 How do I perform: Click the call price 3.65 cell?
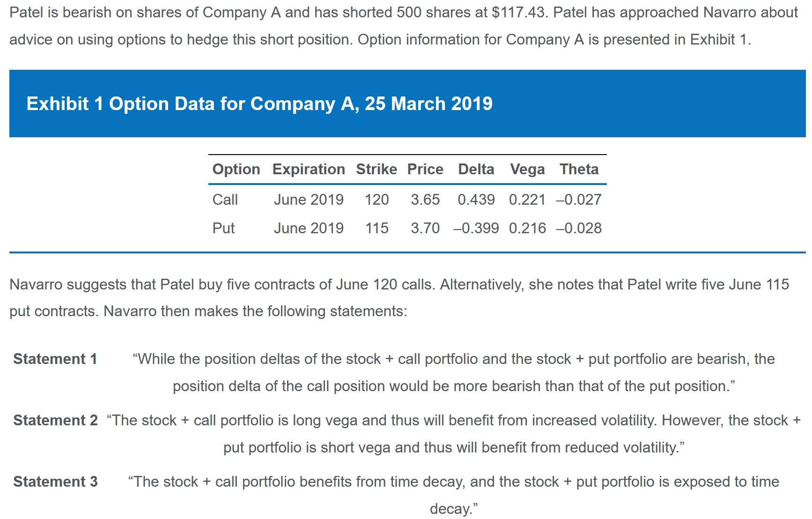[425, 200]
